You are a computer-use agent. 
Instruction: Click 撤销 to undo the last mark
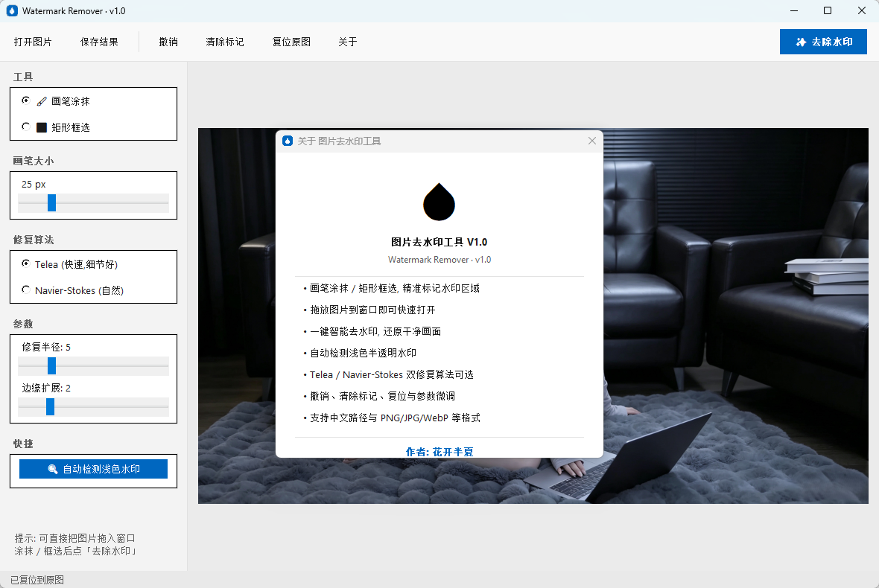point(168,42)
